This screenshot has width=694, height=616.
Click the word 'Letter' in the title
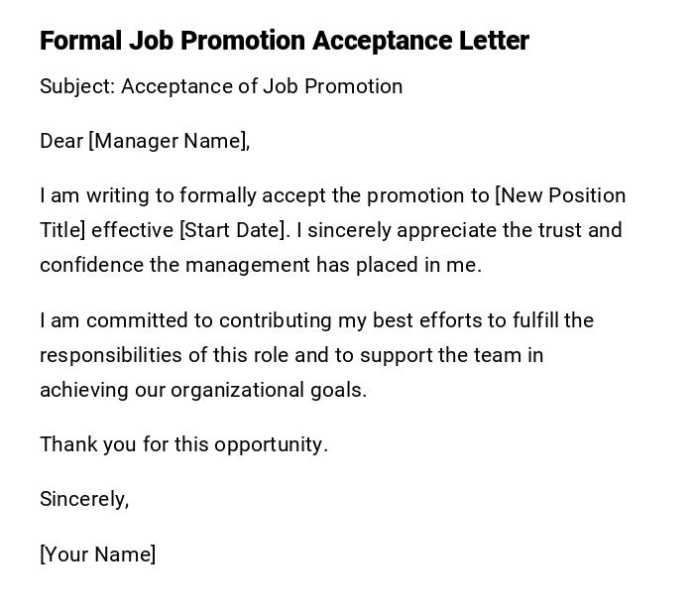493,41
